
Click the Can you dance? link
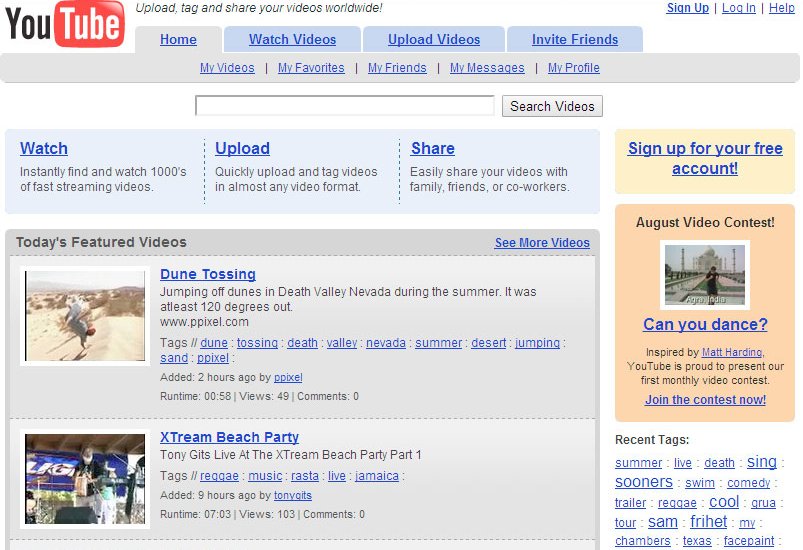(705, 324)
